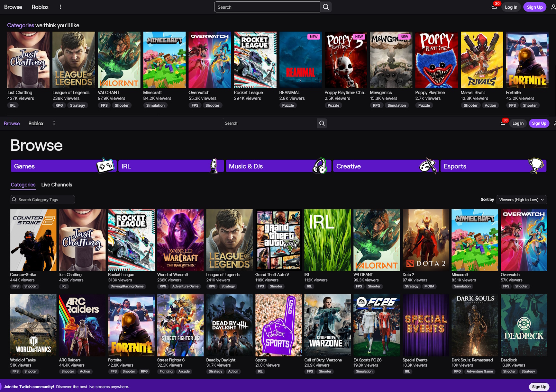
Task: Click the Search Category Tags field
Action: point(42,200)
